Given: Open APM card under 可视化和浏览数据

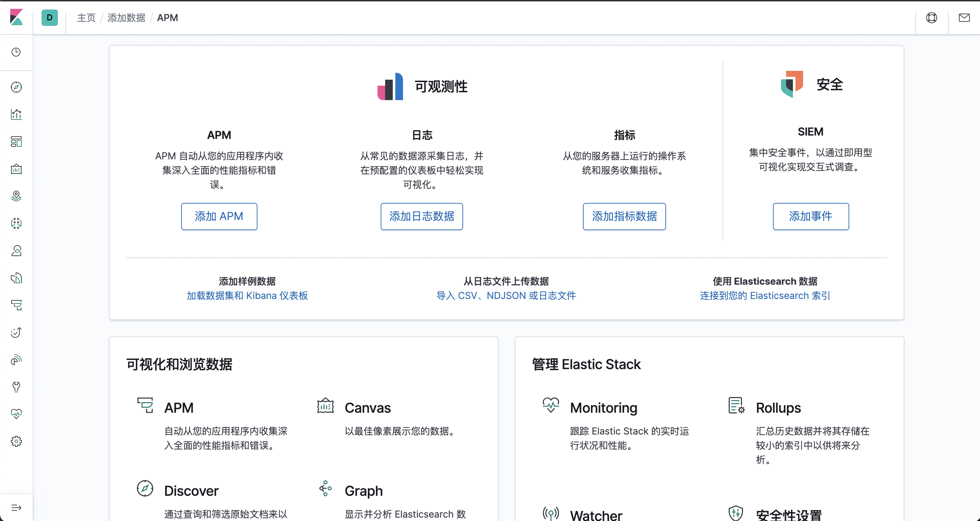Looking at the screenshot, I should pos(213,424).
